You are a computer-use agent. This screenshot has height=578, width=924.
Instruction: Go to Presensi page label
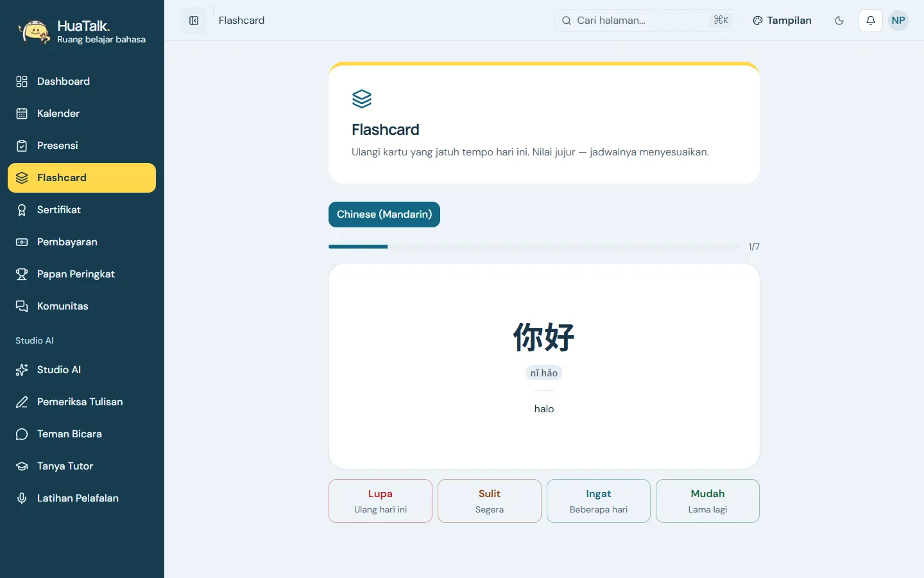(x=58, y=146)
